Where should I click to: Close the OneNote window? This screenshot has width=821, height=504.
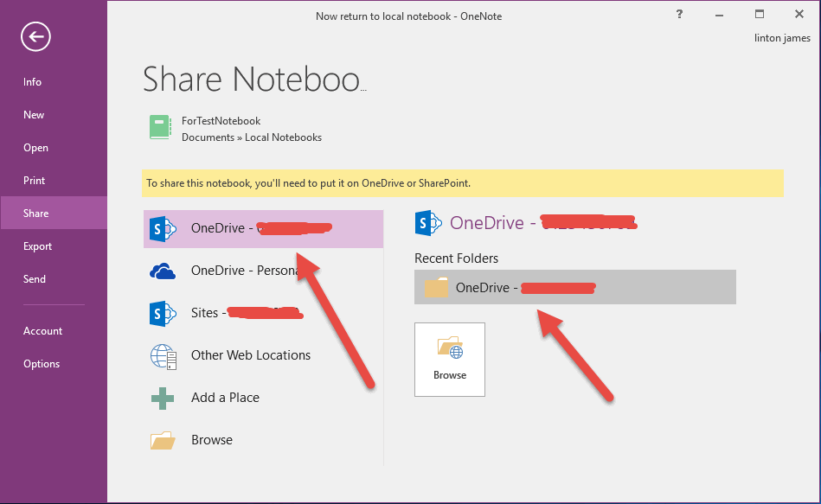point(799,14)
